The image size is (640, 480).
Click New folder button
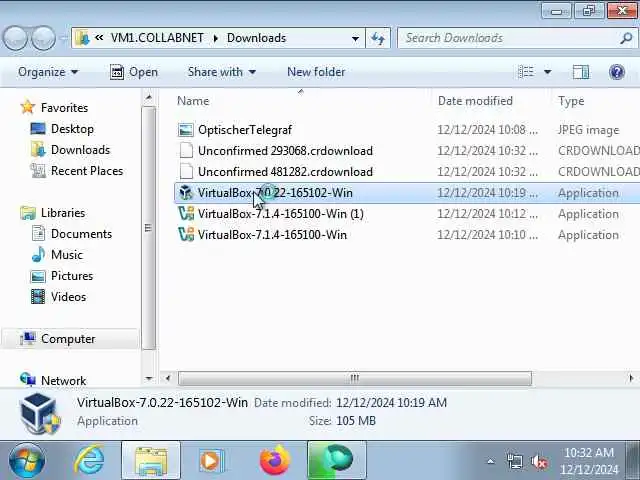pos(316,72)
